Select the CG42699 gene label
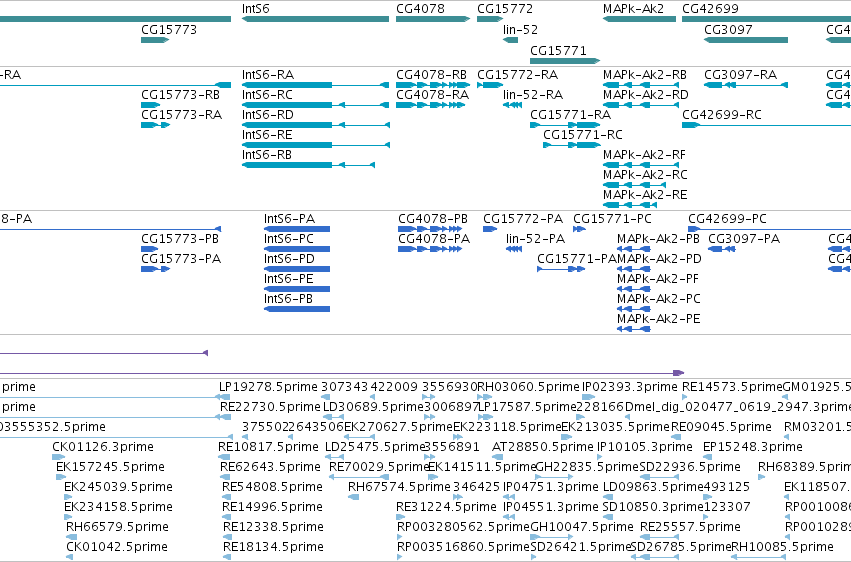 [x=710, y=9]
